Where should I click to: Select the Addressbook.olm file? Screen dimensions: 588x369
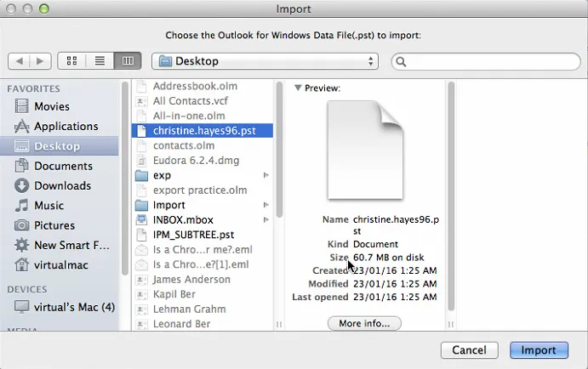(x=203, y=86)
